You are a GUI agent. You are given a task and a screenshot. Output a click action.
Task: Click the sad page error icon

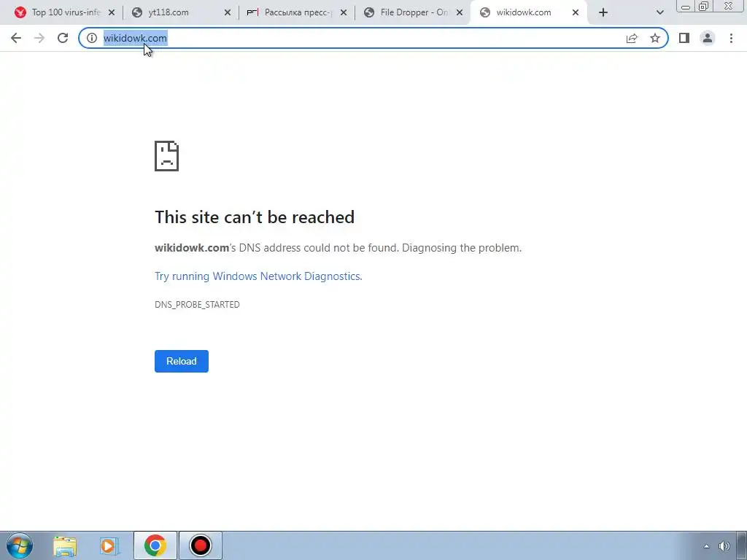(x=167, y=156)
